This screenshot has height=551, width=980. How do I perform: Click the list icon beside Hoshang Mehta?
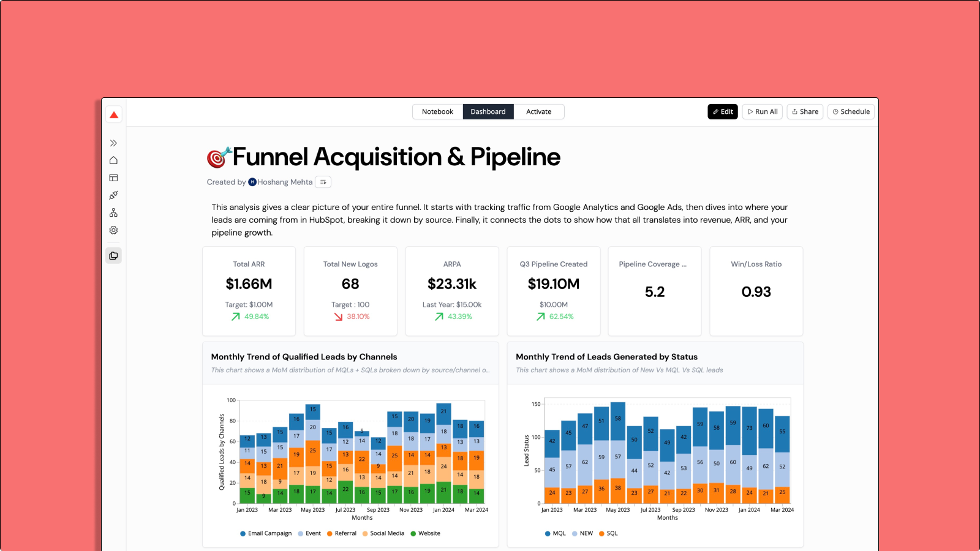coord(323,182)
